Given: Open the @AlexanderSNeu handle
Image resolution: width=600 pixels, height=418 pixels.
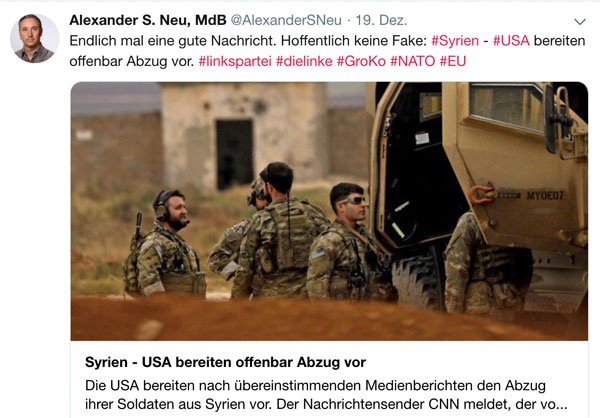Looking at the screenshot, I should click(x=286, y=20).
